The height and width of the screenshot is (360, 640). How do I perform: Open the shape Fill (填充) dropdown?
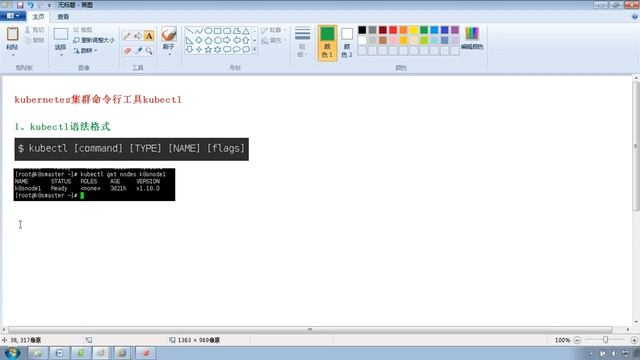click(273, 40)
